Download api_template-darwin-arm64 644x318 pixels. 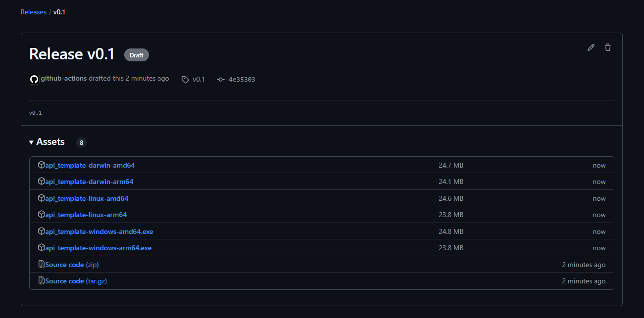89,182
